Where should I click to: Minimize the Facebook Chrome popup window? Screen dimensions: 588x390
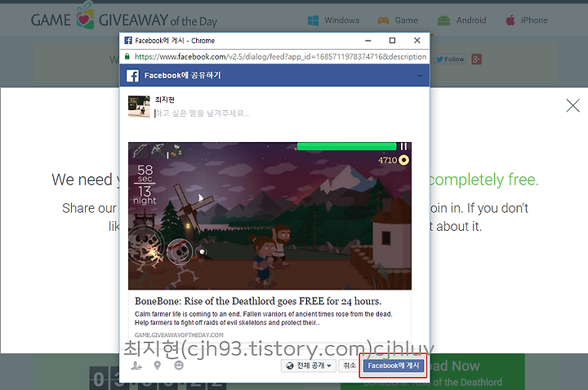click(x=367, y=41)
